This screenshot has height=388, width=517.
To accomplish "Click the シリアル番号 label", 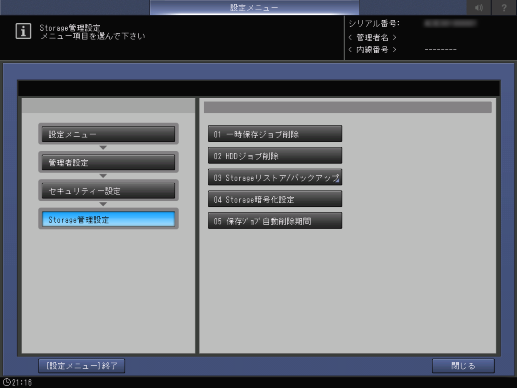I will pyautogui.click(x=374, y=24).
